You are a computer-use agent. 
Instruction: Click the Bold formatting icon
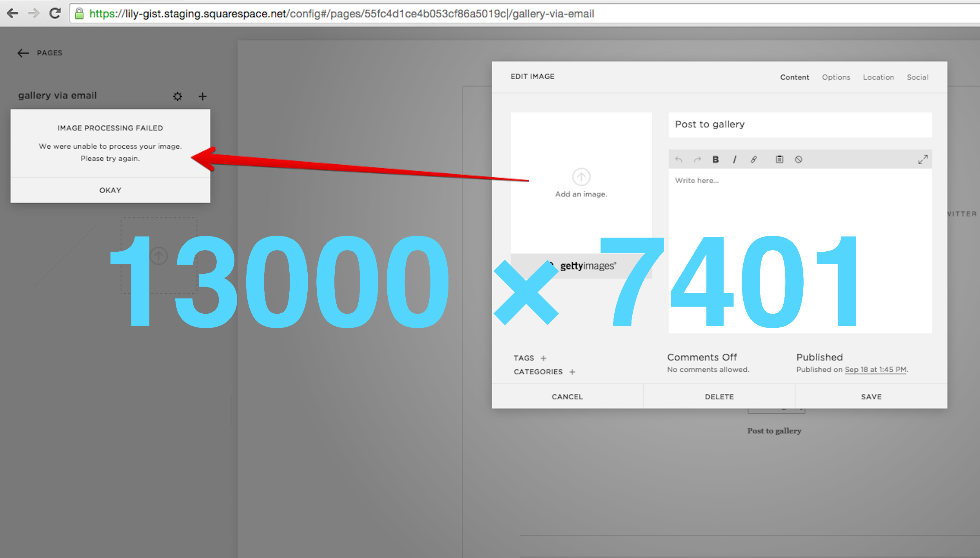[715, 160]
